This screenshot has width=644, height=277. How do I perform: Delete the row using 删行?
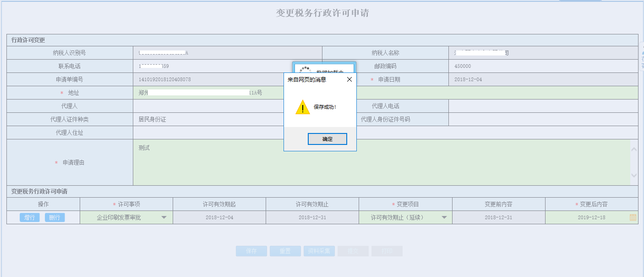[x=55, y=217]
